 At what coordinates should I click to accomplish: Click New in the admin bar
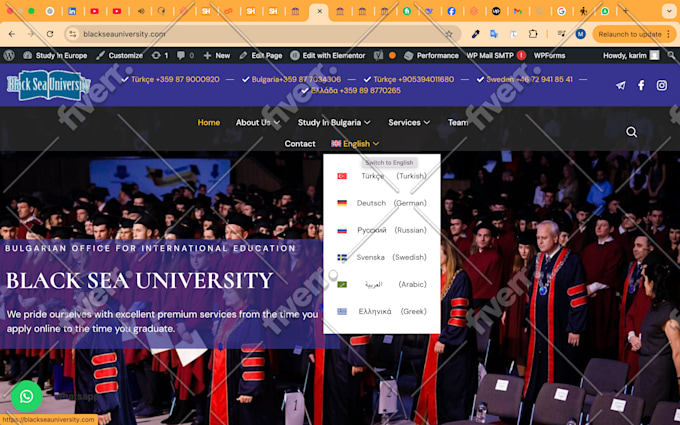pyautogui.click(x=217, y=56)
